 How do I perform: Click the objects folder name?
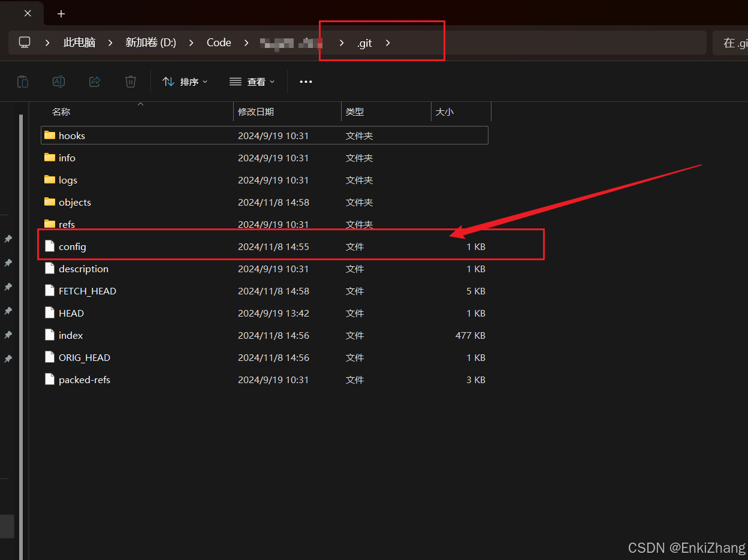coord(75,202)
